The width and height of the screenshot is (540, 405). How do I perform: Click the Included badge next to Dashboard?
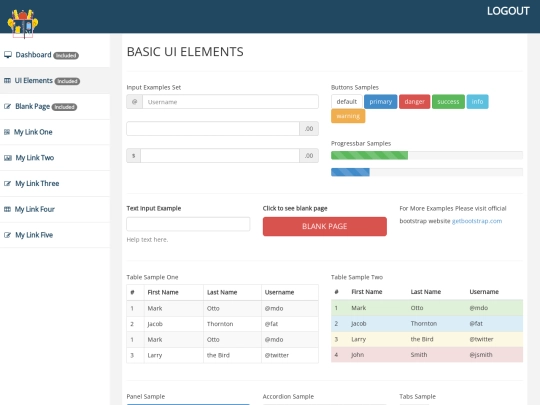[x=66, y=55]
